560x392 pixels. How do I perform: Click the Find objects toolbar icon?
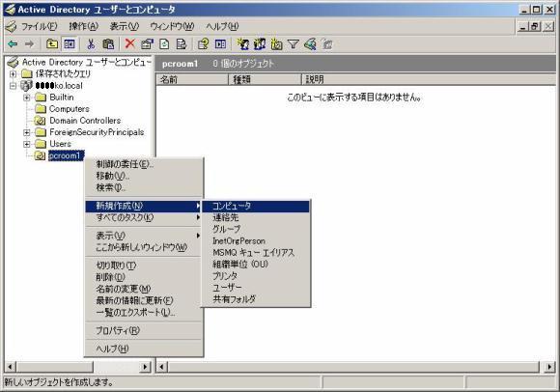pos(310,44)
